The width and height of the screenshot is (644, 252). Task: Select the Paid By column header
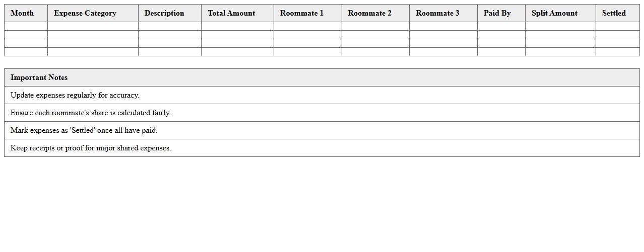pyautogui.click(x=497, y=13)
